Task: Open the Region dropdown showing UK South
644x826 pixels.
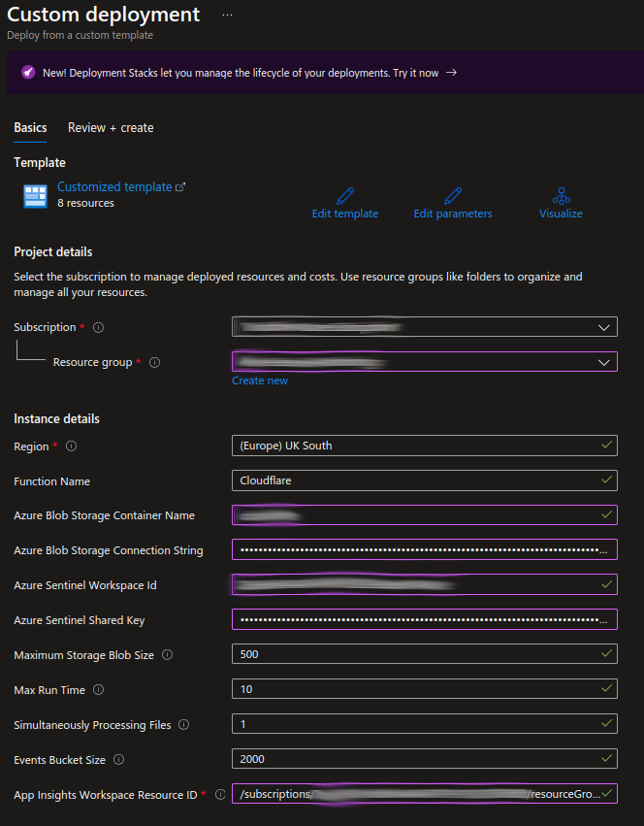Action: pos(425,446)
